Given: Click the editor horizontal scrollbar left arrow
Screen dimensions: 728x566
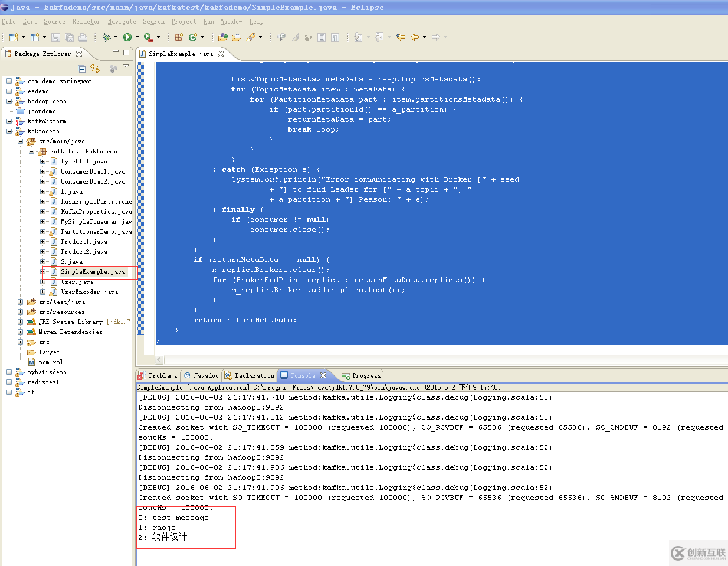Looking at the screenshot, I should (159, 360).
